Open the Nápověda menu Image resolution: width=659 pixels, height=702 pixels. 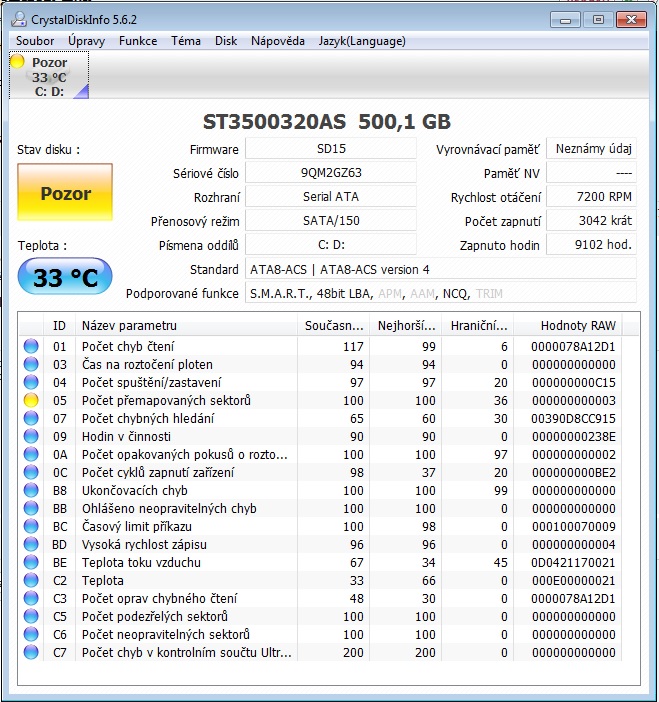coord(278,41)
